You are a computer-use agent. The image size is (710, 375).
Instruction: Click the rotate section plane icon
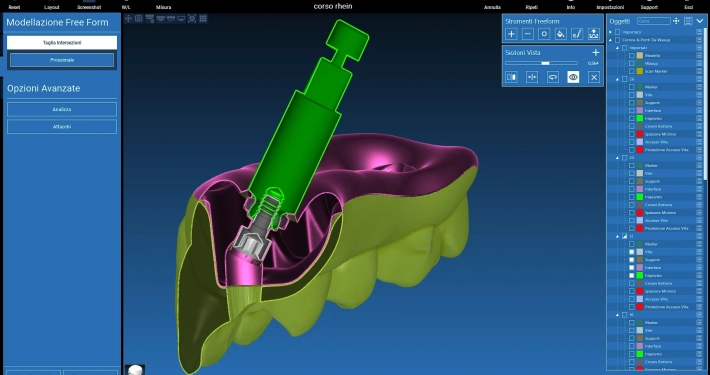pyautogui.click(x=553, y=77)
